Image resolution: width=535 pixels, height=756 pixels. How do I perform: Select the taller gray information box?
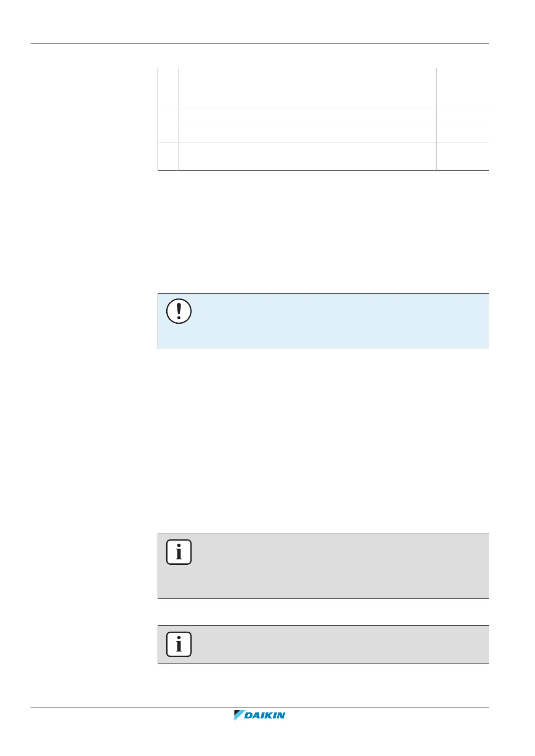point(323,566)
